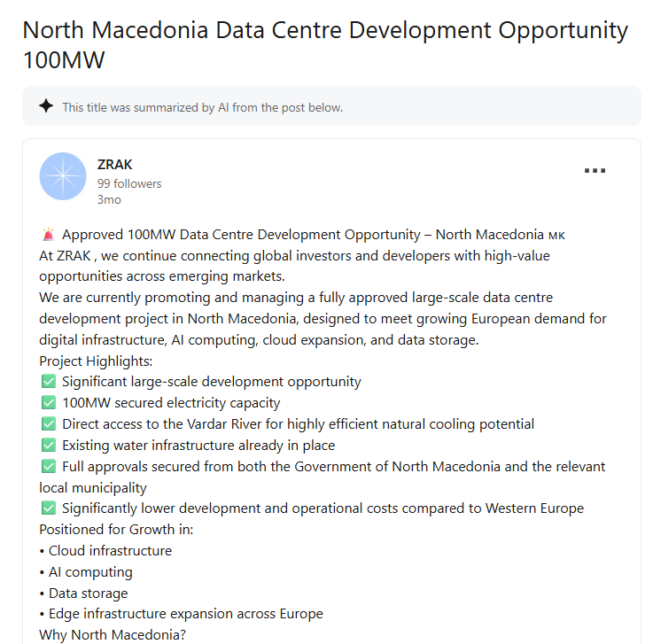The height and width of the screenshot is (644, 653).
Task: Click the checkmark beside large-scale development opportunity
Action: pyautogui.click(x=49, y=381)
